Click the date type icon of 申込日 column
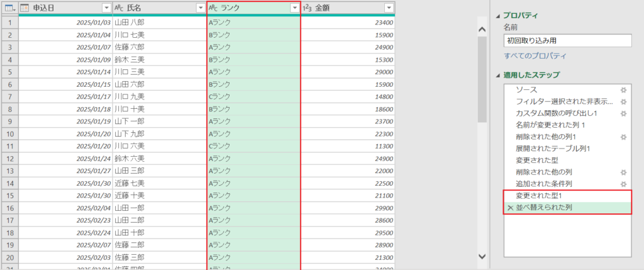This screenshot has width=644, height=270. click(25, 8)
